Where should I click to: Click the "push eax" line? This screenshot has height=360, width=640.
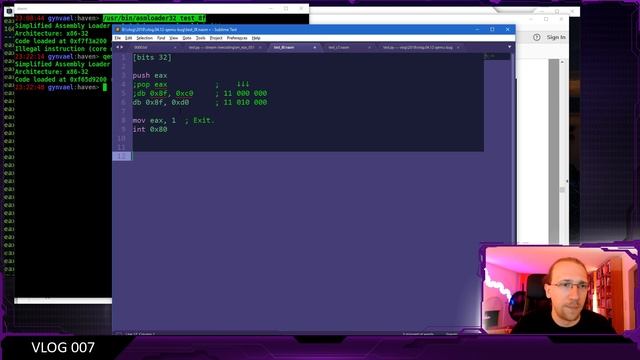coord(150,76)
